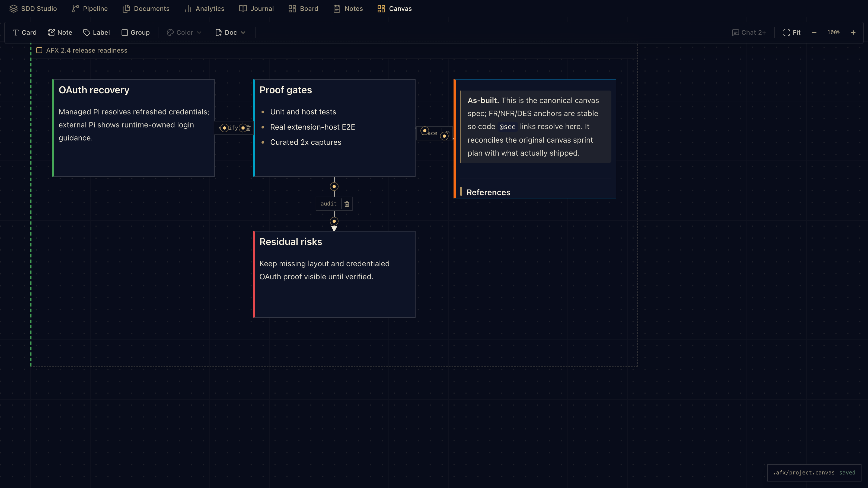This screenshot has width=868, height=488.
Task: Click Fit to fit canvas to view
Action: 792,32
